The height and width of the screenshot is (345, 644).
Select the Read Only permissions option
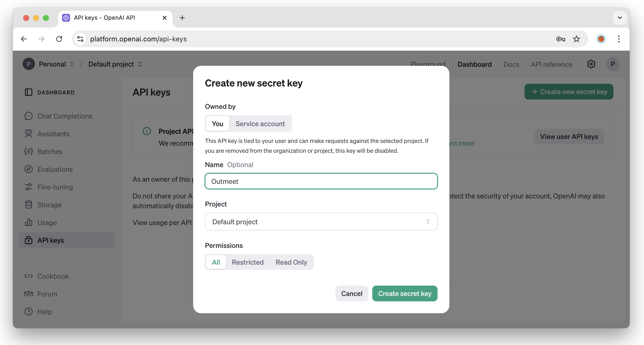click(x=291, y=262)
